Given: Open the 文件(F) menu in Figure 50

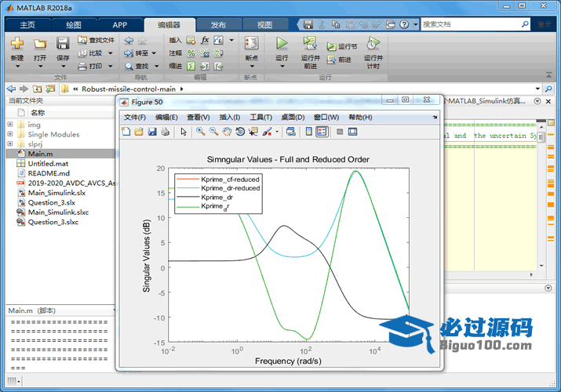Looking at the screenshot, I should tap(135, 117).
